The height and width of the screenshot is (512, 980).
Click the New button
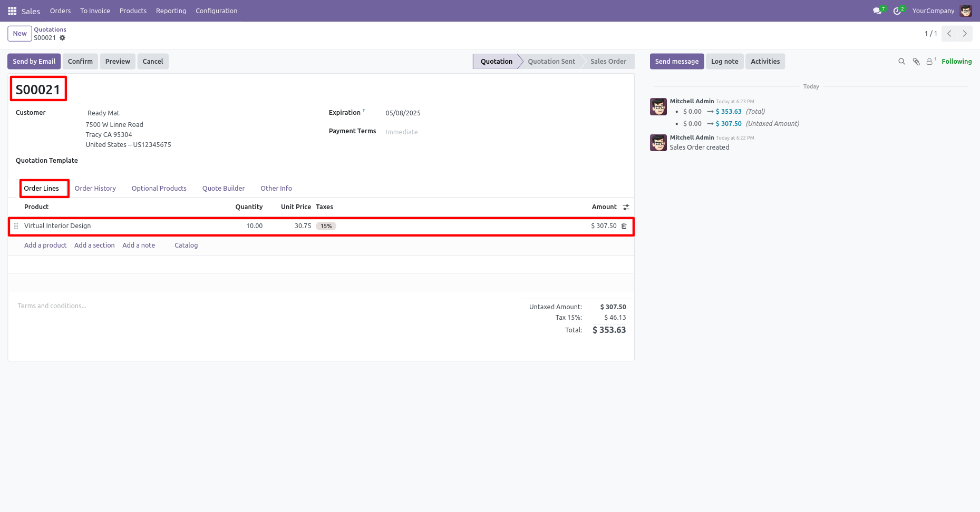coord(20,34)
